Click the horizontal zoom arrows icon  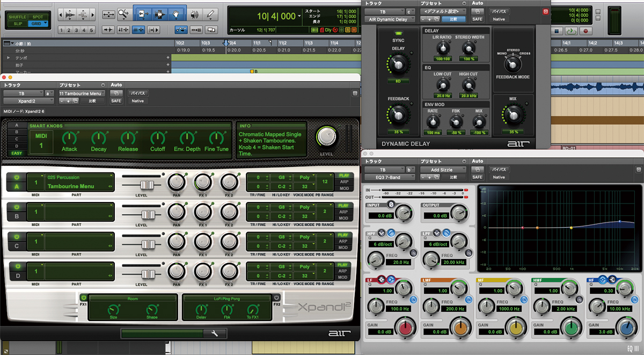[x=108, y=13]
